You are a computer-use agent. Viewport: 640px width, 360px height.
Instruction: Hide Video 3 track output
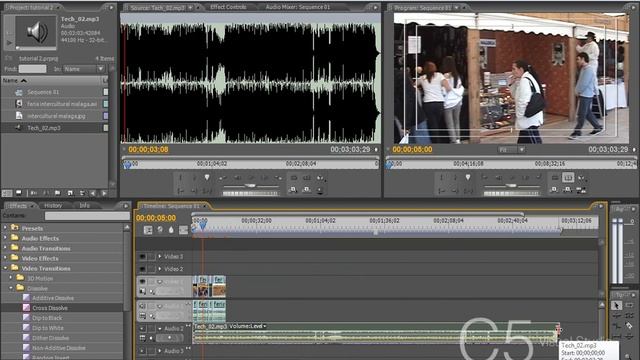click(142, 256)
